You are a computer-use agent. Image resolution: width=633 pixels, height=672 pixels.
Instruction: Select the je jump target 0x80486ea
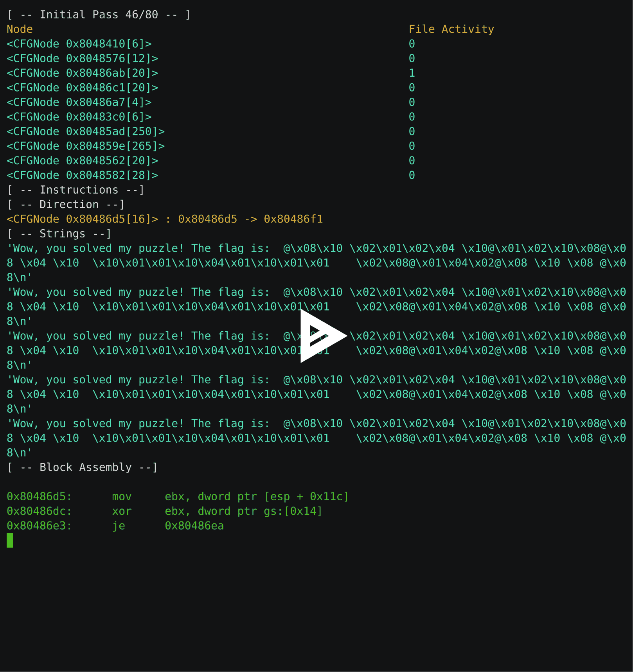(194, 526)
